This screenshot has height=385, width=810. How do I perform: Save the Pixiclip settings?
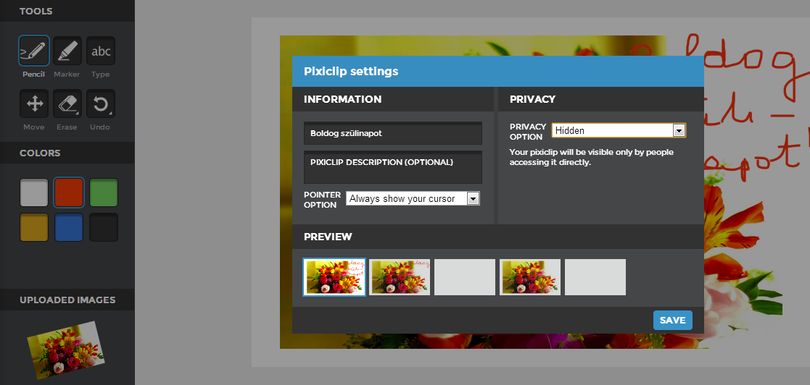click(x=673, y=320)
